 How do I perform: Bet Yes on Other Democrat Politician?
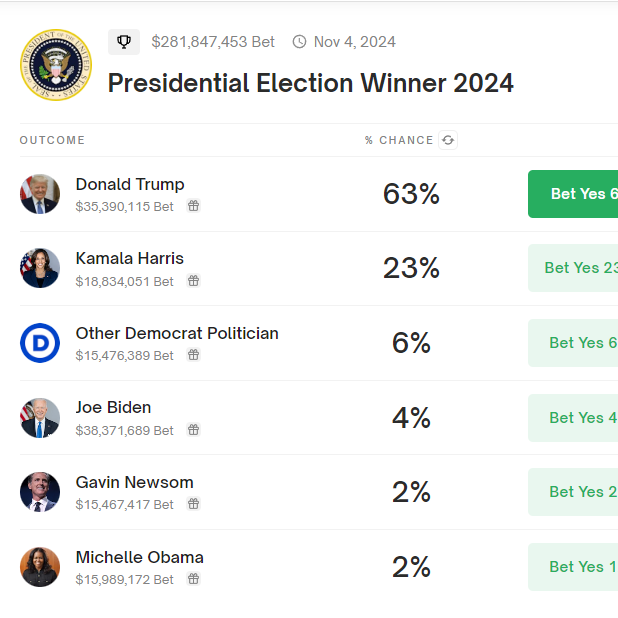click(573, 343)
